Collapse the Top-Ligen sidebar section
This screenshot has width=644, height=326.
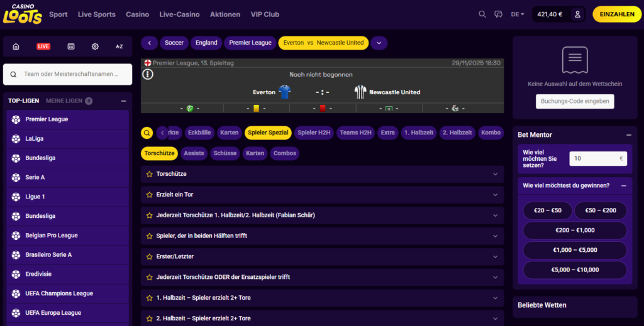[124, 101]
